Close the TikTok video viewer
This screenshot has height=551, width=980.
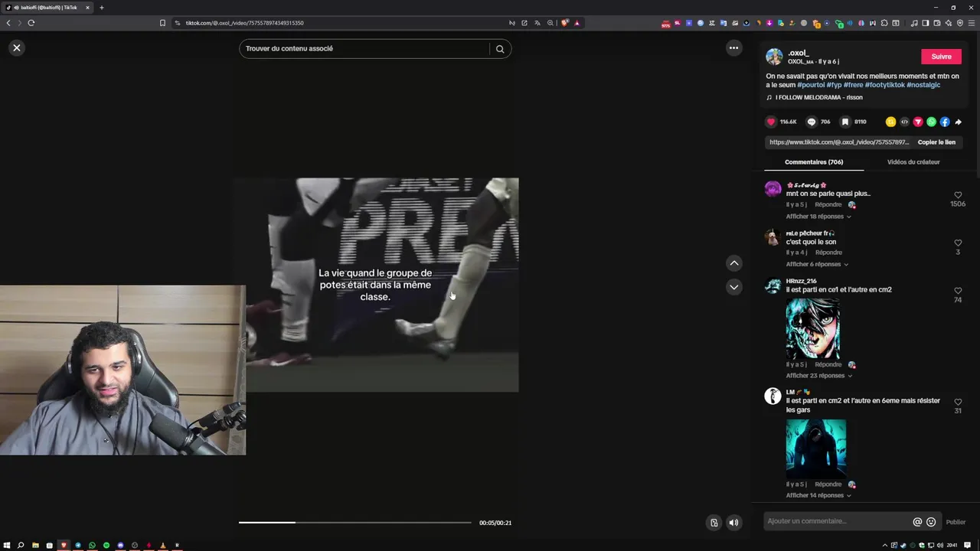17,47
